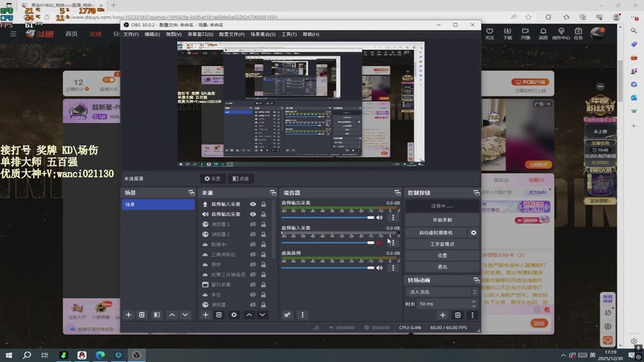Adjust 音频输出采集 volume slider
Viewport: 644px width, 362px height.
pyautogui.click(x=328, y=217)
